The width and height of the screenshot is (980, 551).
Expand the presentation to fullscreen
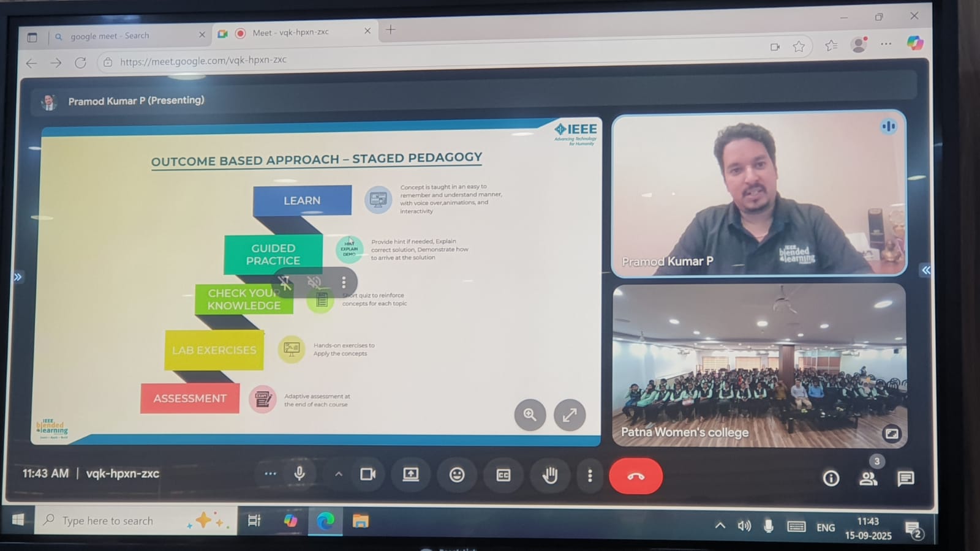[x=570, y=415]
